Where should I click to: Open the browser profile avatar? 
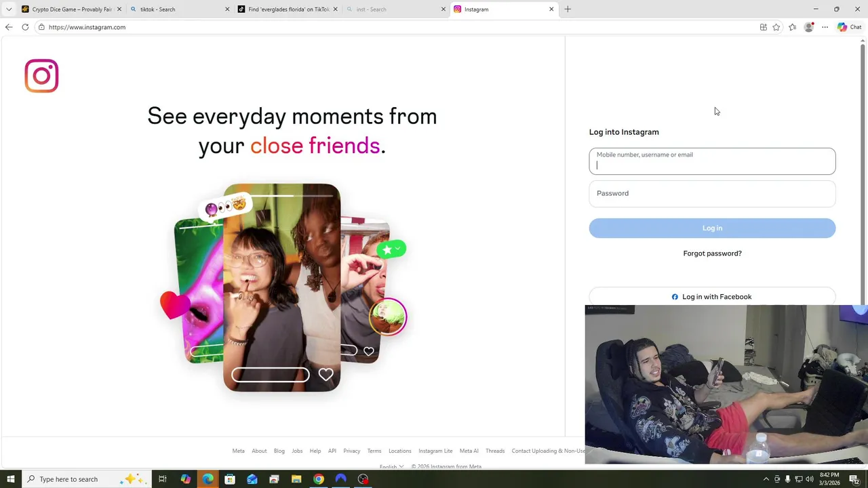click(808, 27)
